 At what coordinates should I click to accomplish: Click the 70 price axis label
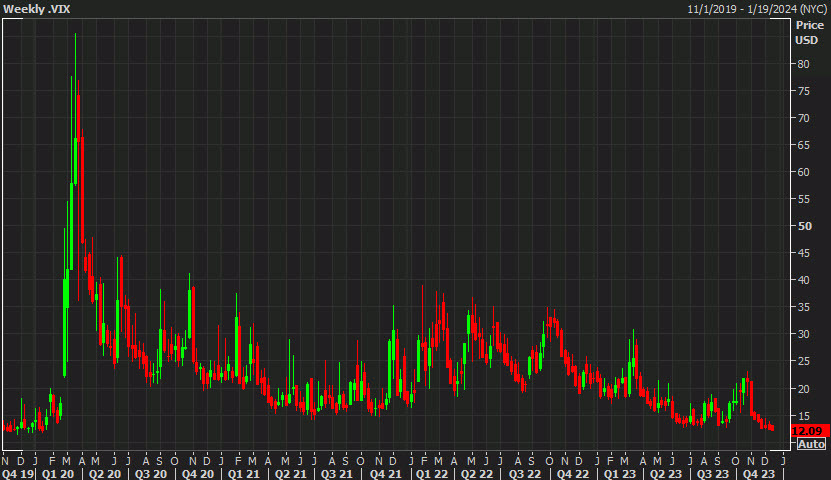click(803, 118)
